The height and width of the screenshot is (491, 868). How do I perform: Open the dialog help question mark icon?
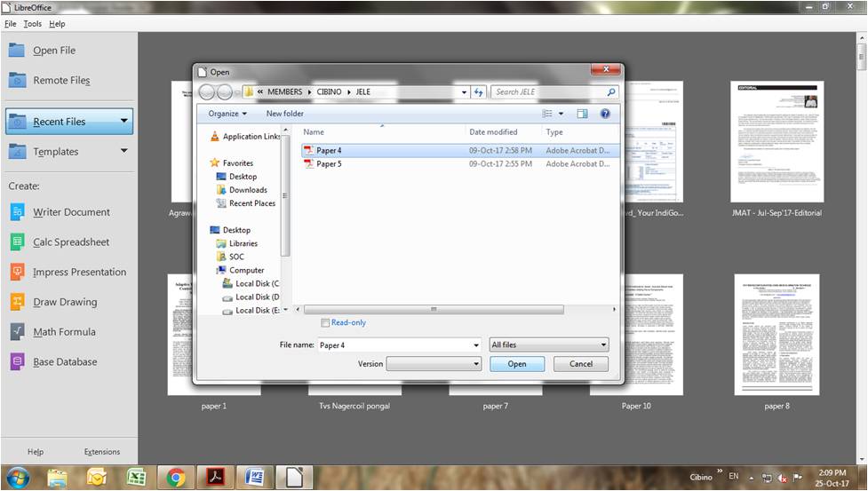605,114
